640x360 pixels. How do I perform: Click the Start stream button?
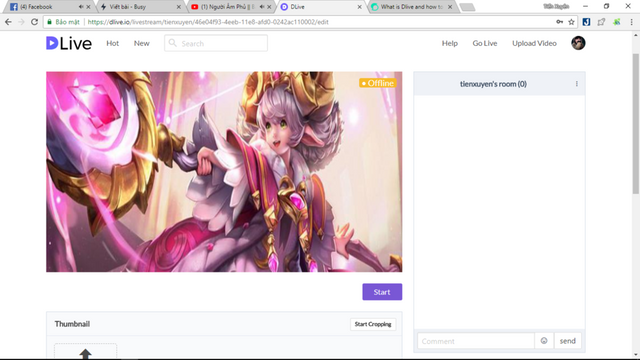[x=382, y=292]
